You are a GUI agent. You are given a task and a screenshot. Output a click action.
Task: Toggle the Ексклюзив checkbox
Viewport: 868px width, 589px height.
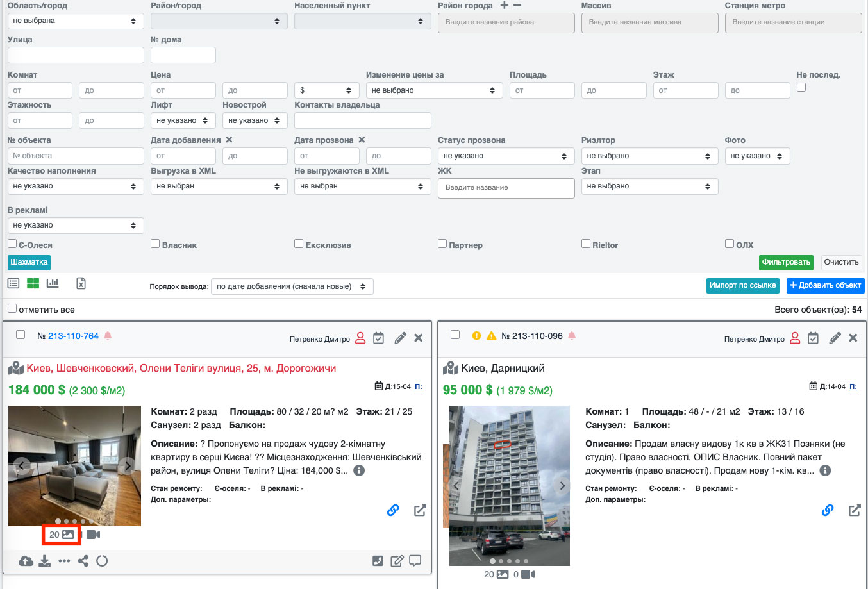point(299,244)
